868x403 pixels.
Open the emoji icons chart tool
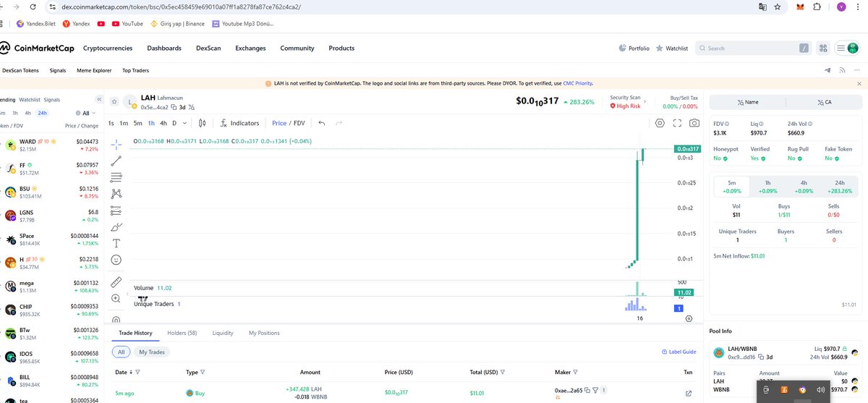pyautogui.click(x=116, y=260)
